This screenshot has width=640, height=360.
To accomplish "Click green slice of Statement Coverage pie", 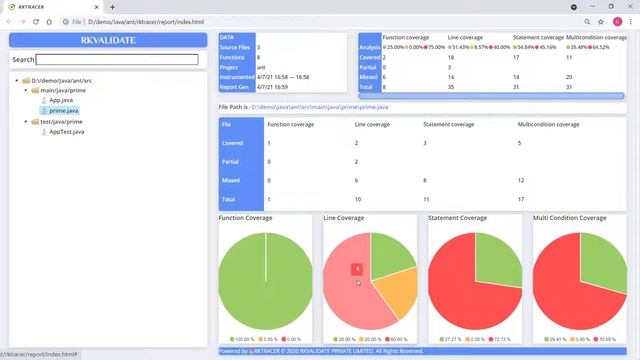I will point(496,261).
